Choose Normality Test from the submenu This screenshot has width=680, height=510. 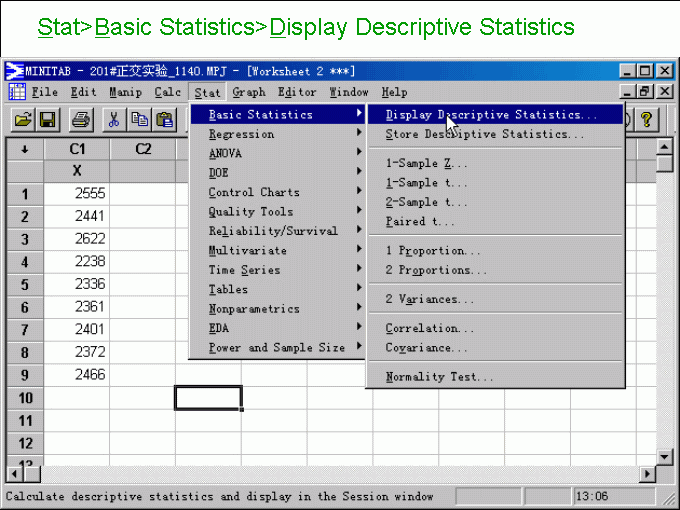[439, 377]
